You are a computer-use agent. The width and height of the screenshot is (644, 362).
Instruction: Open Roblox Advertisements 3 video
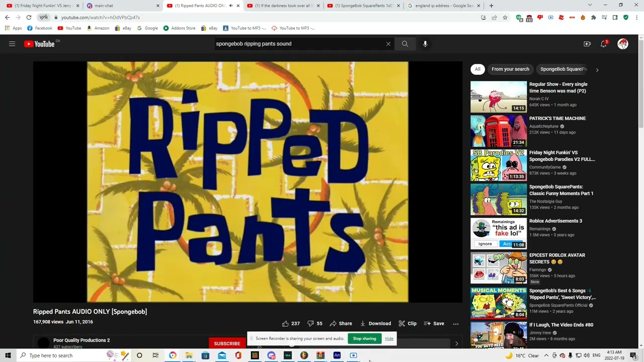(x=555, y=221)
